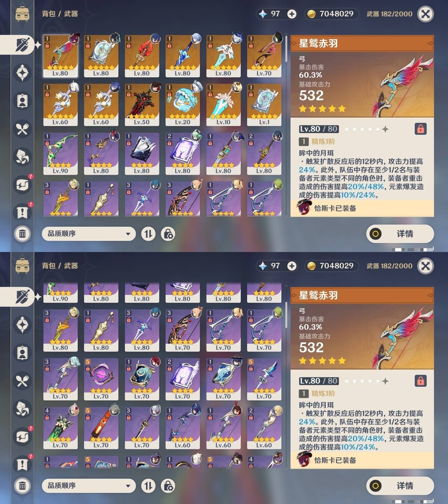Select the Lv.90 green bow weapon thumbnail
This screenshot has width=448, height=504.
pyautogui.click(x=60, y=154)
